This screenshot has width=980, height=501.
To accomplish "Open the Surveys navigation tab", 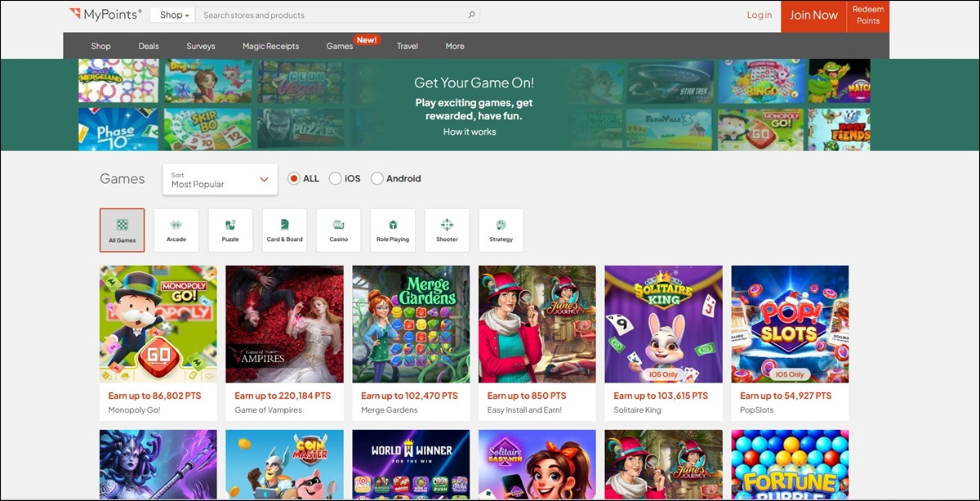I will point(201,46).
